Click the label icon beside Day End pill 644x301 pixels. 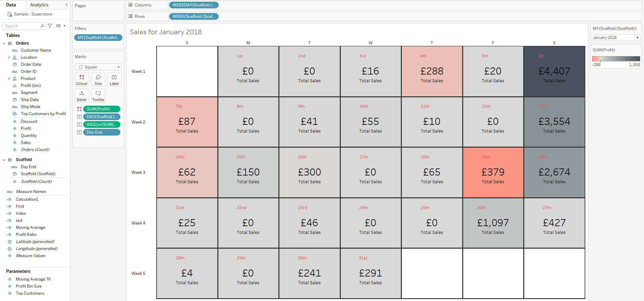[79, 132]
